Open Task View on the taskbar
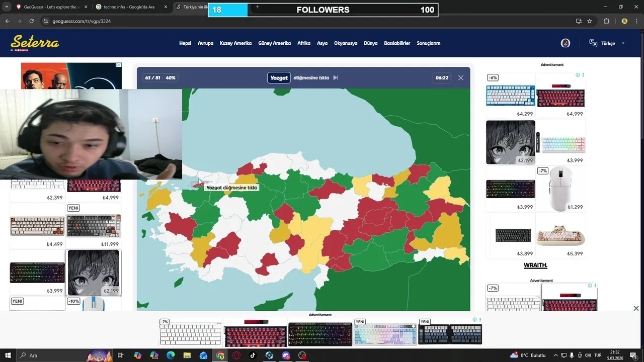 [x=121, y=355]
